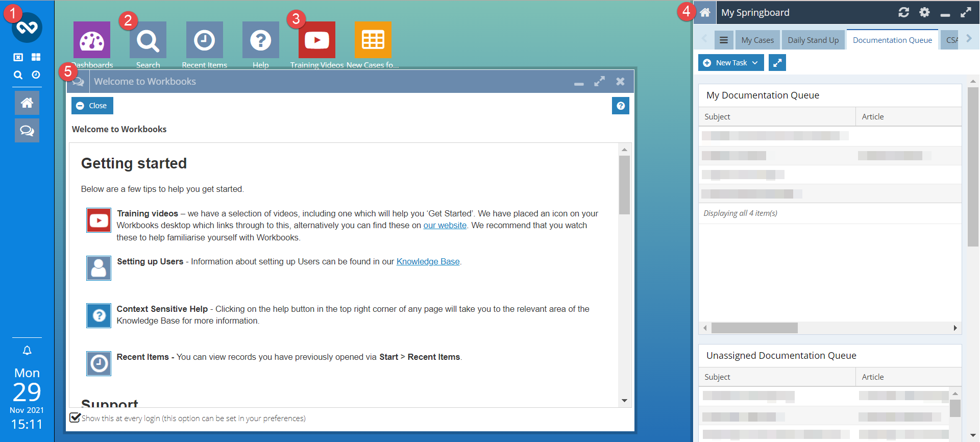Uncheck Show this at every login
Image resolution: width=980 pixels, height=442 pixels.
pos(75,418)
